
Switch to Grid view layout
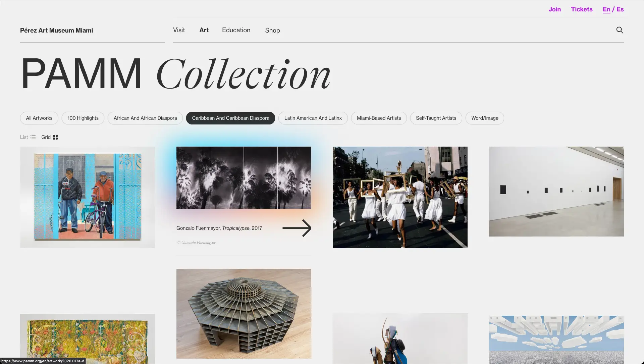(50, 137)
